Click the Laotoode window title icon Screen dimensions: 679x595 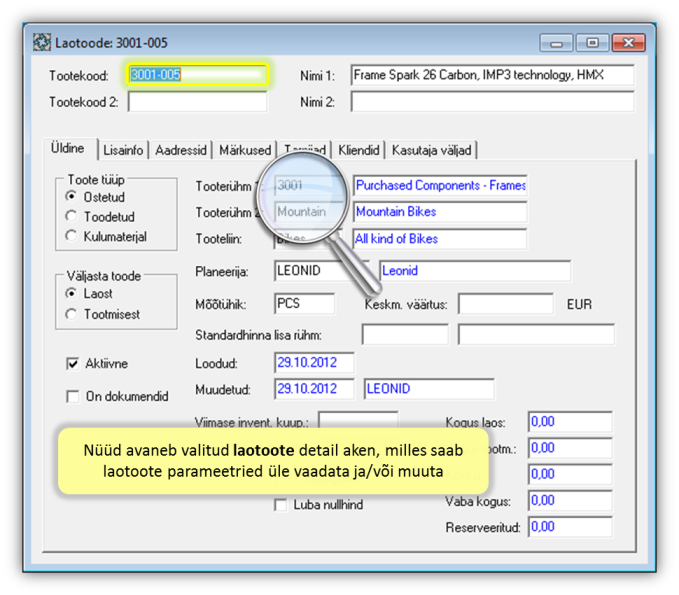click(42, 42)
